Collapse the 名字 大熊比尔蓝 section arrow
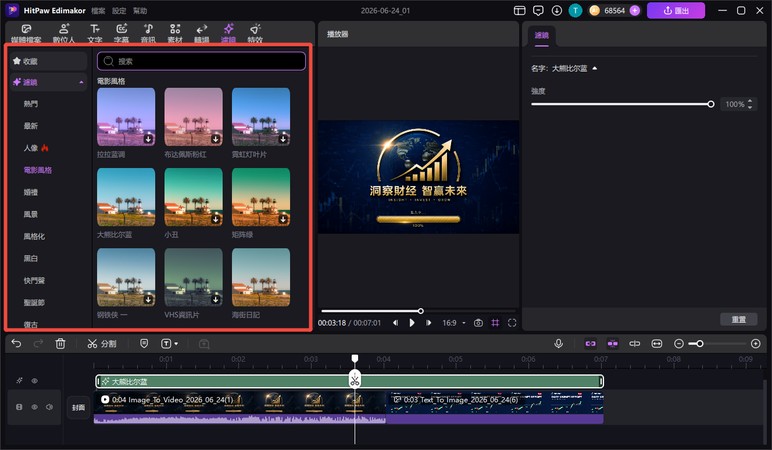Image resolution: width=772 pixels, height=450 pixels. click(x=595, y=68)
